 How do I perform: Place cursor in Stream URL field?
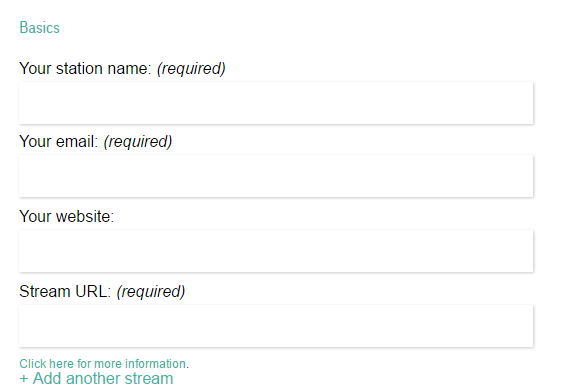(276, 326)
